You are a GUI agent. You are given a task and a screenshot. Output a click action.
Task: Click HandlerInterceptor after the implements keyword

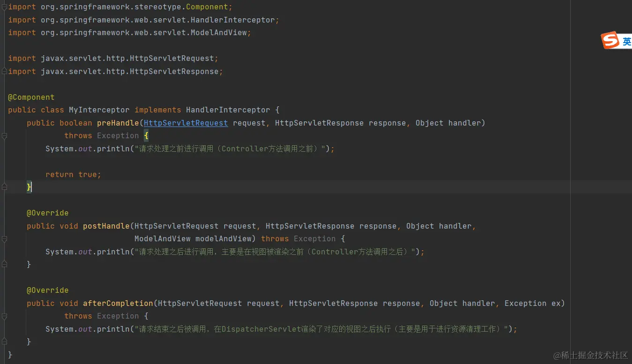(228, 110)
